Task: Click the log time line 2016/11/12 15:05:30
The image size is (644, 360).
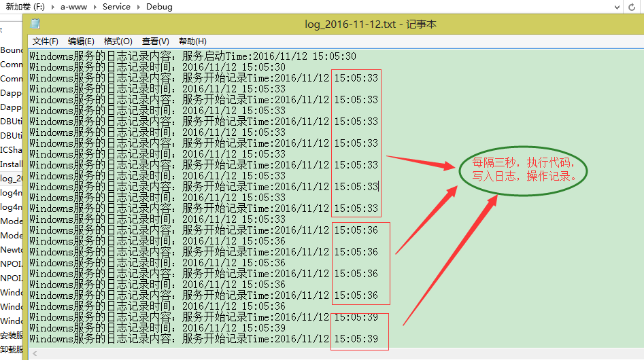Action: (x=157, y=67)
